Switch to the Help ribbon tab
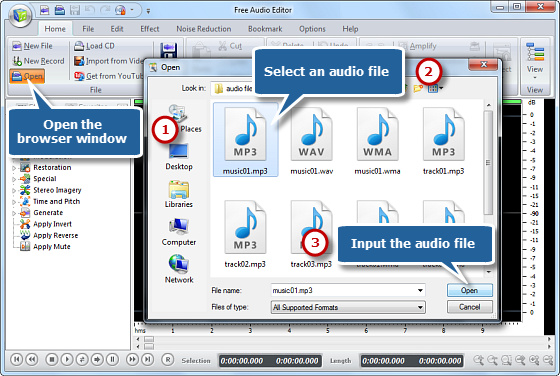Screen dimensions: 560x376 pos(350,29)
